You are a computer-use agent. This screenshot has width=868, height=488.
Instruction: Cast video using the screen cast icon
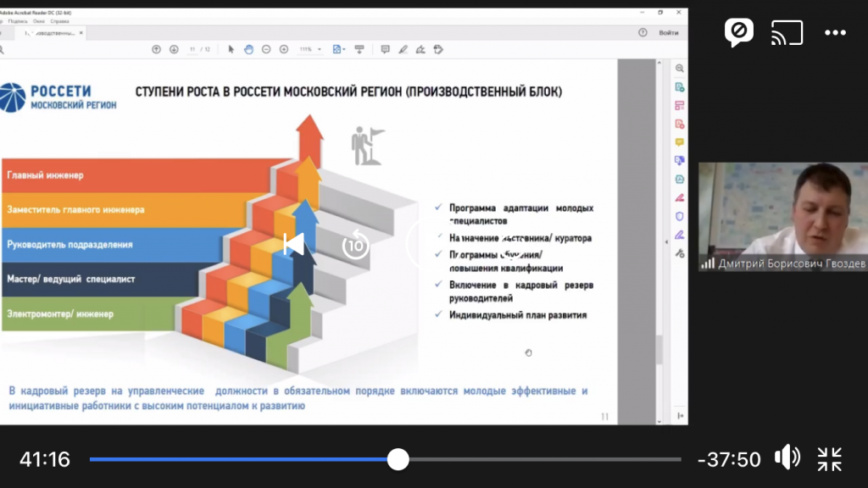coord(787,33)
